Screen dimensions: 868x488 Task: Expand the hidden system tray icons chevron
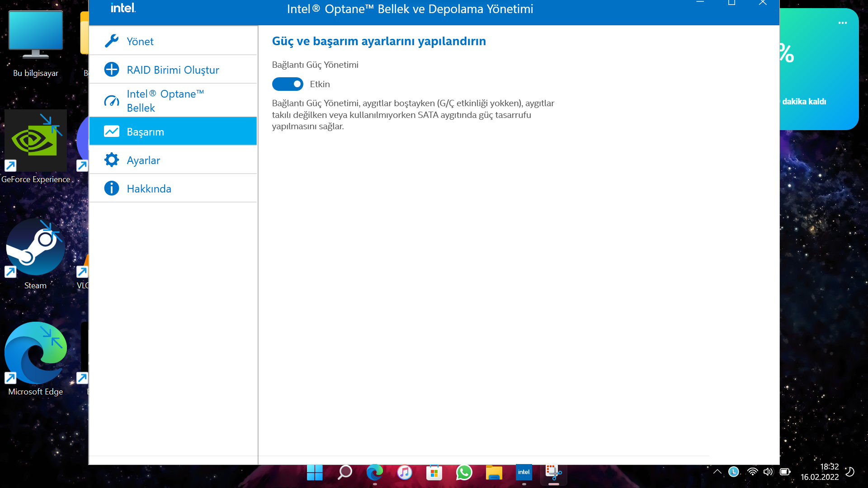[x=717, y=472]
